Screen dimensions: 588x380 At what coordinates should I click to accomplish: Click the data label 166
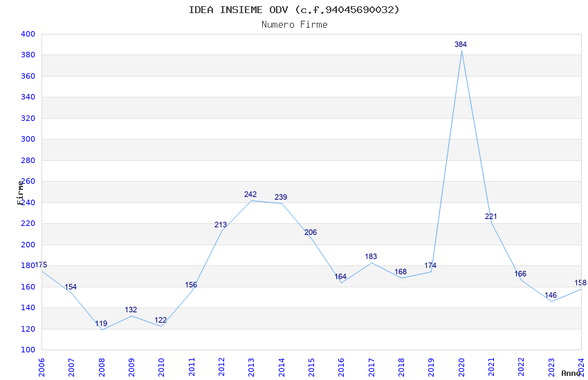(x=520, y=274)
